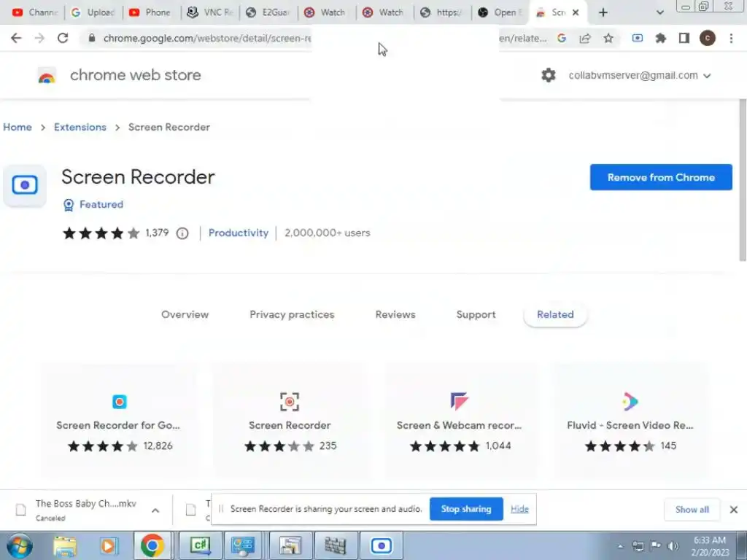
Task: Select the Related tab
Action: 555,314
